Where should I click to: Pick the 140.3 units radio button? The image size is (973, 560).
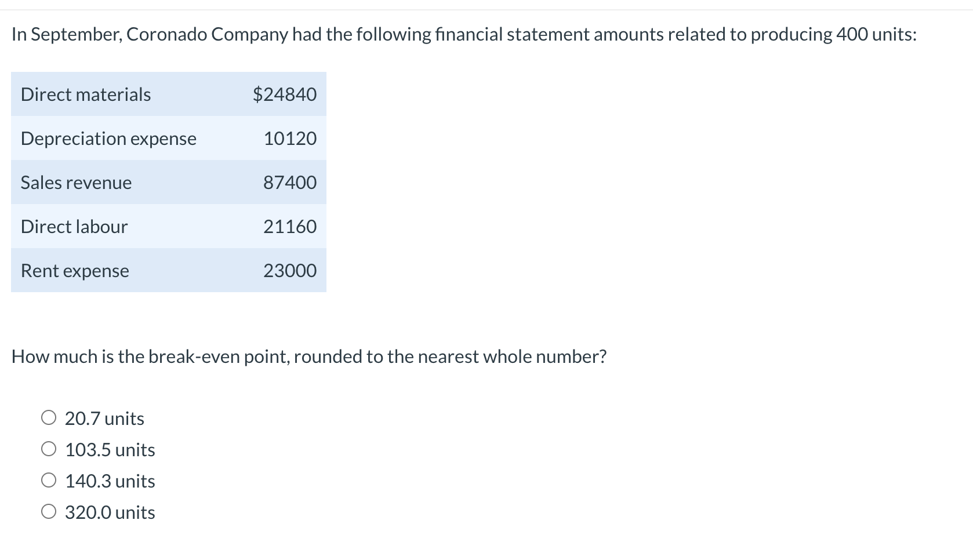pos(49,480)
